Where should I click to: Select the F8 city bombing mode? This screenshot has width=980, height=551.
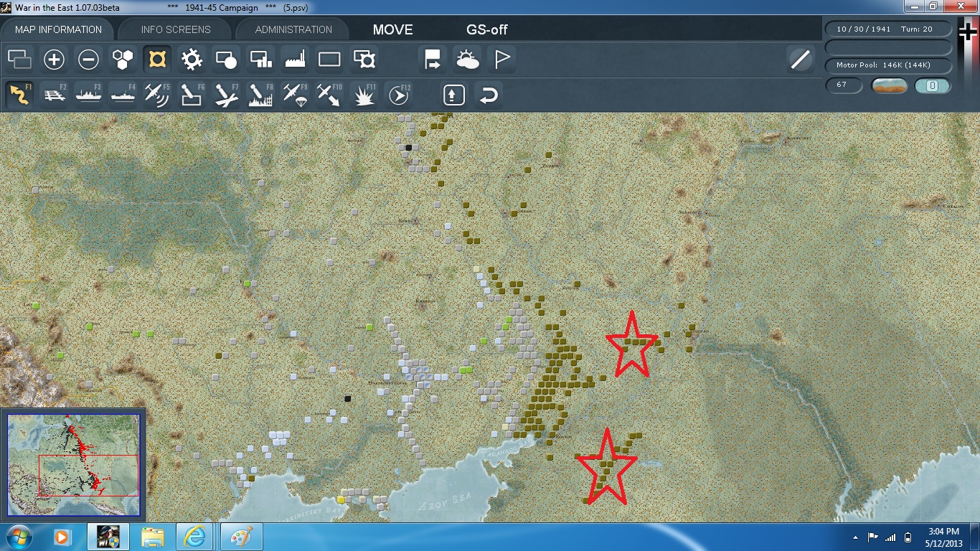click(260, 95)
